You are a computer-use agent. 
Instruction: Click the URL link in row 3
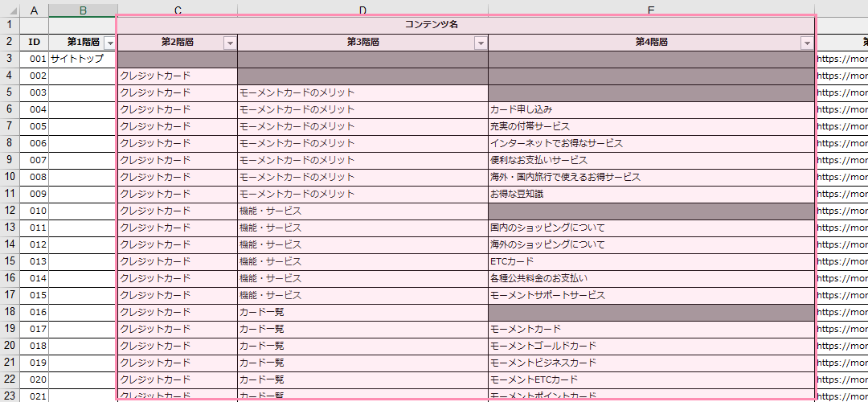[x=841, y=59]
